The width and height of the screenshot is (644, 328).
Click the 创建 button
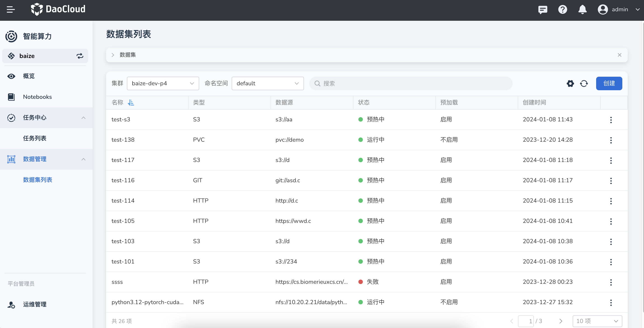609,83
